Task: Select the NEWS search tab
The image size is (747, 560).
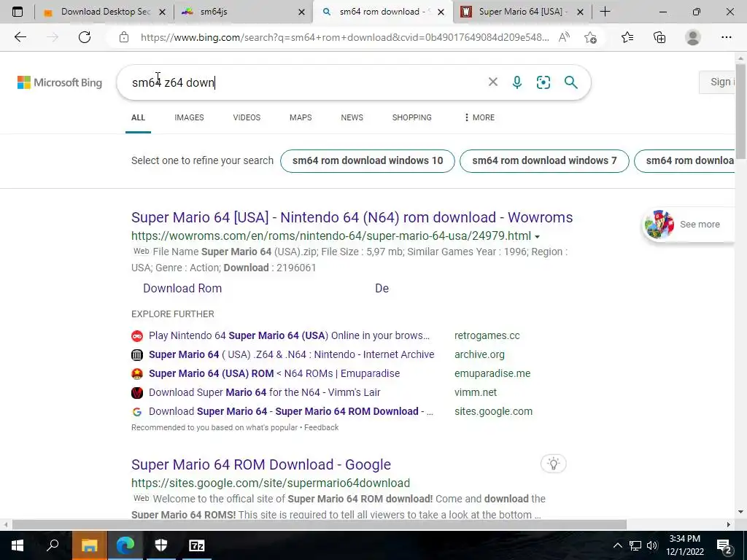Action: [352, 117]
